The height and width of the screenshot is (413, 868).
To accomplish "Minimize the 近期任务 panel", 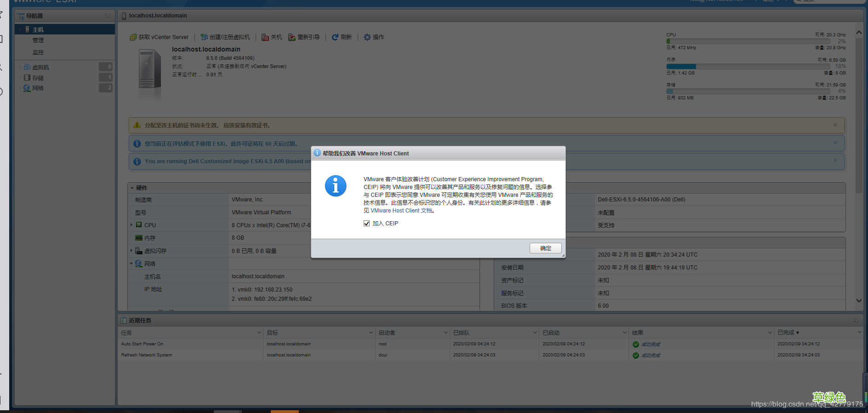I will pyautogui.click(x=856, y=321).
